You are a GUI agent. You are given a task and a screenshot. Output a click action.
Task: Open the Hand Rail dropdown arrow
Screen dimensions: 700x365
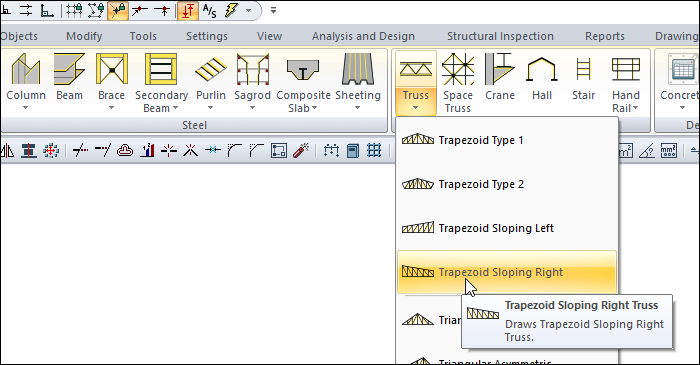(x=635, y=108)
